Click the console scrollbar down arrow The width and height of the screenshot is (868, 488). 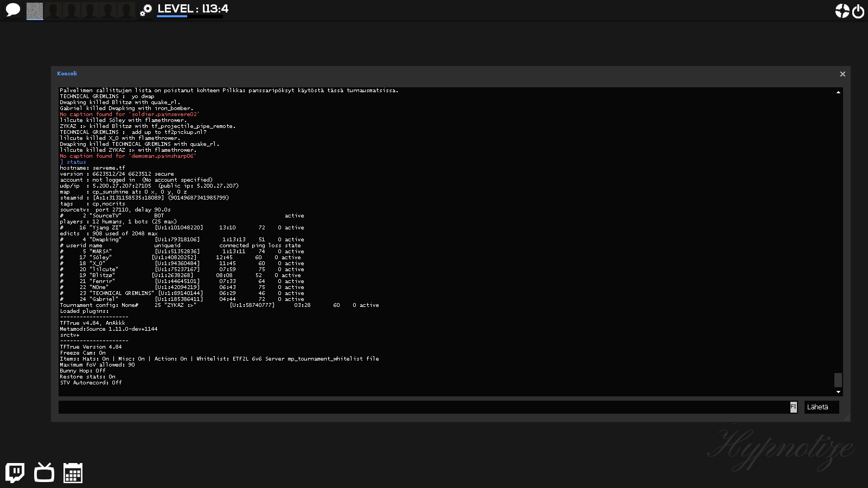(x=838, y=392)
